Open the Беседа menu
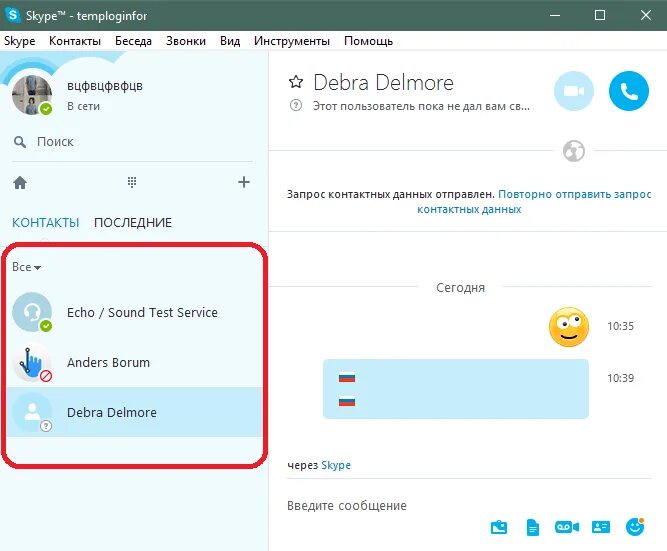667x551 pixels. 133,41
